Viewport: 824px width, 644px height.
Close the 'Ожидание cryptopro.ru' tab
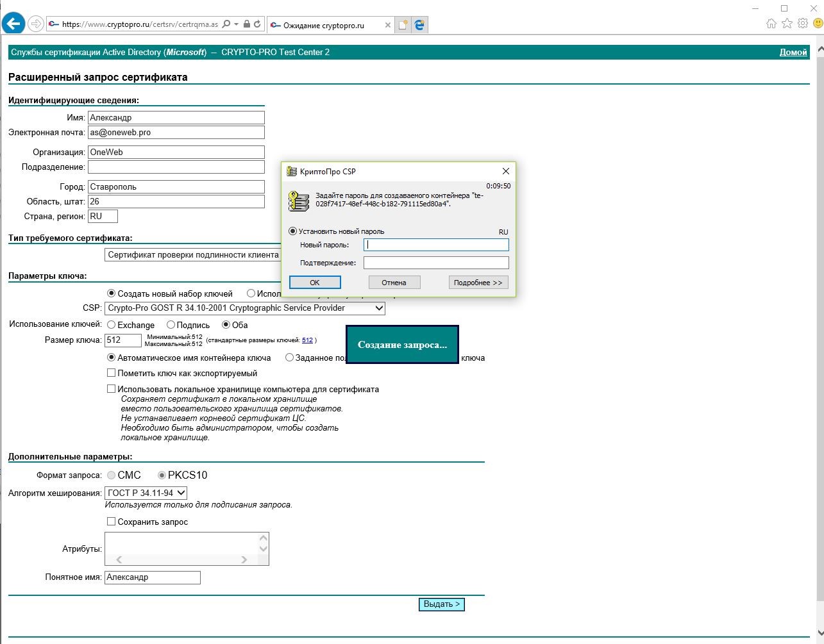pyautogui.click(x=387, y=26)
